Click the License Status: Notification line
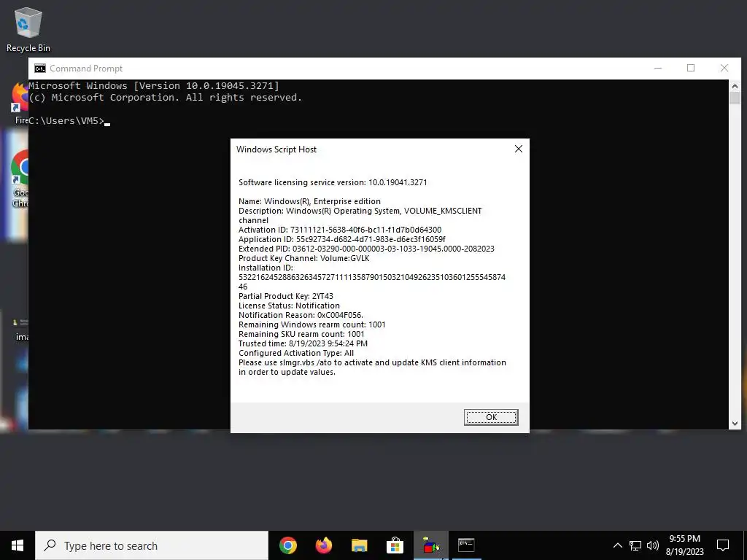The image size is (747, 560). [x=289, y=306]
